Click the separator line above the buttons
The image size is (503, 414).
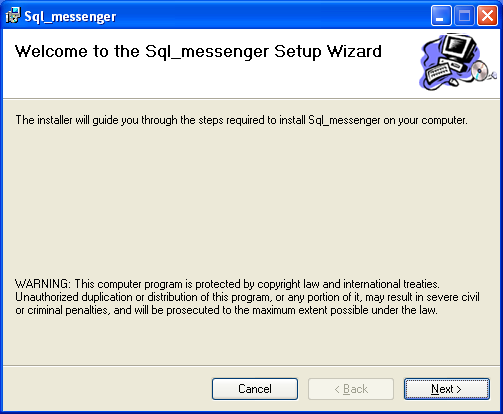251,366
